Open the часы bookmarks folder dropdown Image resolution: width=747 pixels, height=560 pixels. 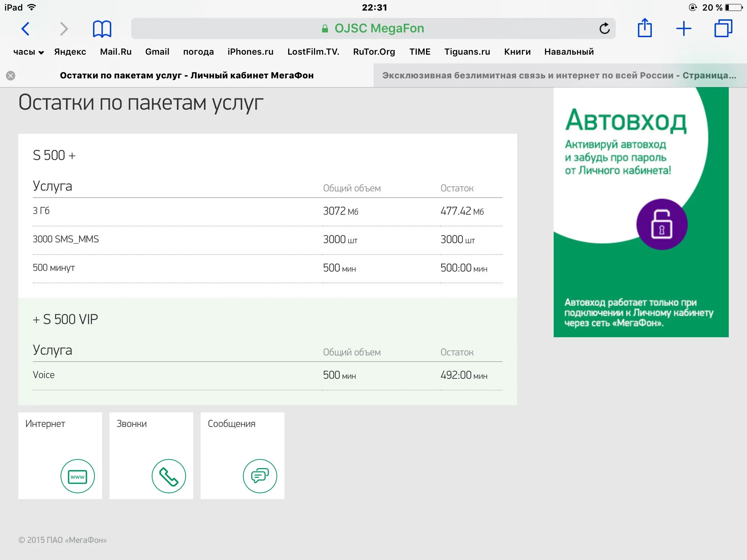28,52
